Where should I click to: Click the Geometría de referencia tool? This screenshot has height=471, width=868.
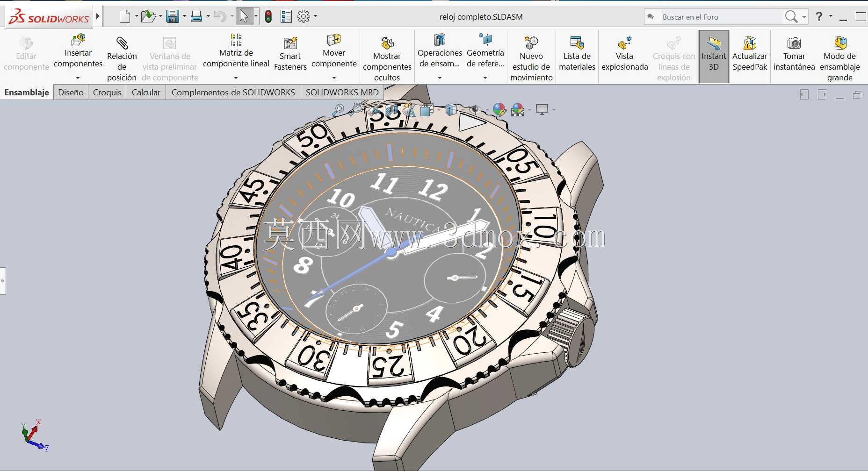[485, 52]
